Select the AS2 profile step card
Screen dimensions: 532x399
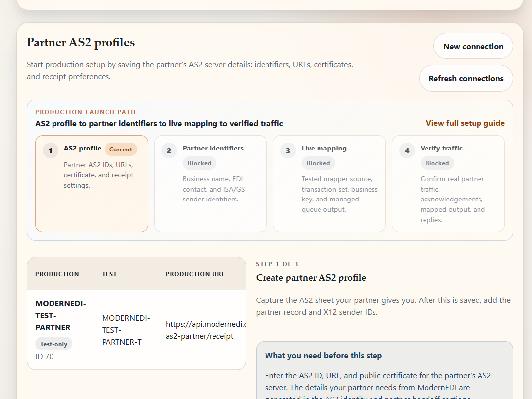pos(92,184)
